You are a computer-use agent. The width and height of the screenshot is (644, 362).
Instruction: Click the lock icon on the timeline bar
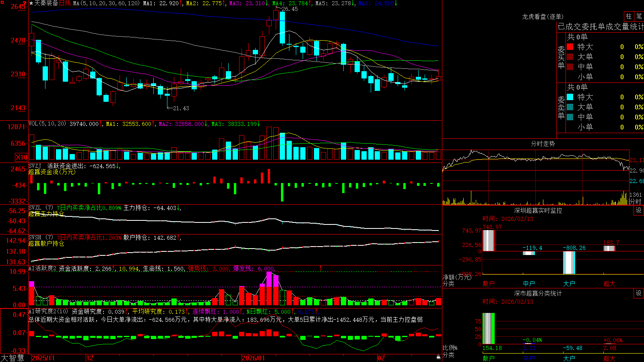coord(439,357)
